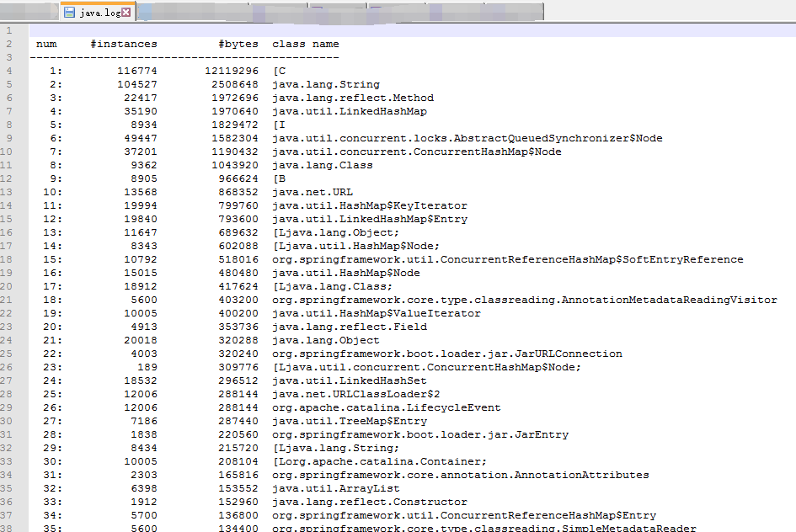Click the '[I' class name entry

[x=279, y=125]
